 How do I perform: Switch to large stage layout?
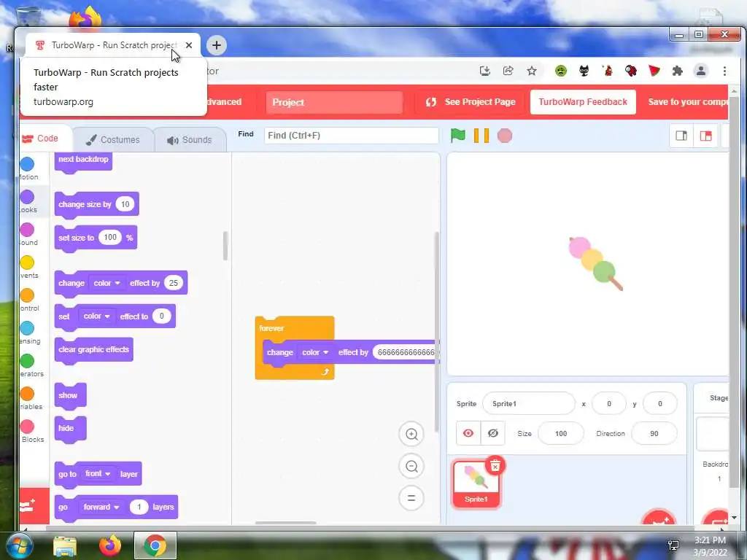click(705, 136)
